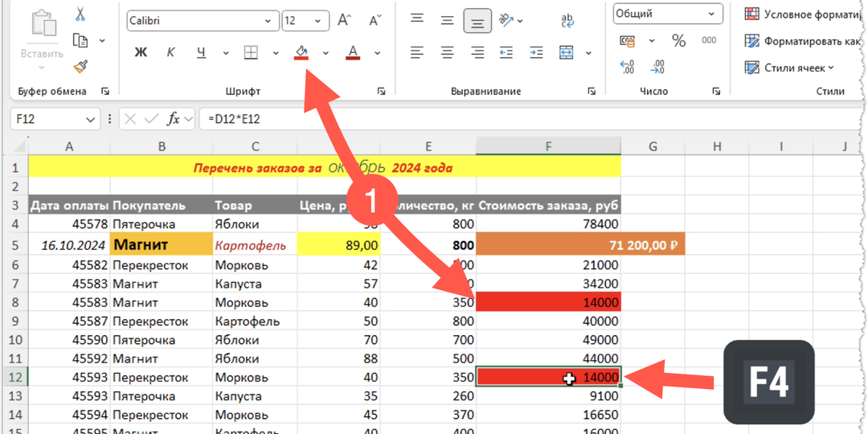
Task: Click Merge and Center icon
Action: (x=567, y=52)
